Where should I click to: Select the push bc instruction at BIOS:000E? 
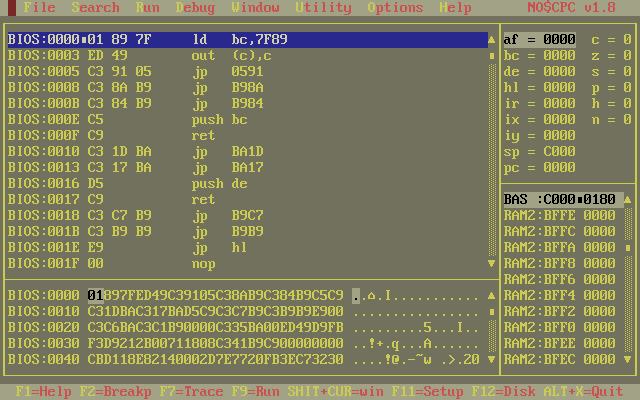click(208, 120)
